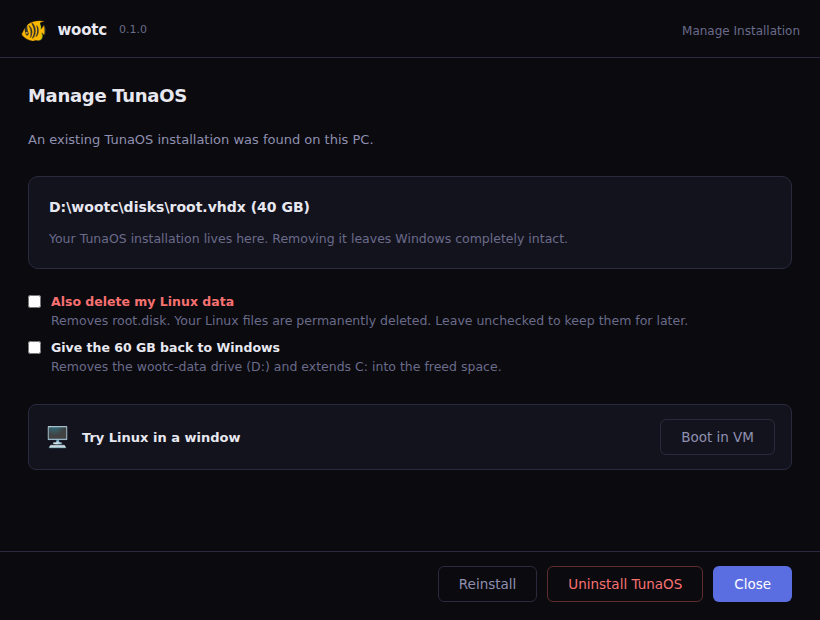
Task: Open the Manage Installation header item
Action: 741,30
